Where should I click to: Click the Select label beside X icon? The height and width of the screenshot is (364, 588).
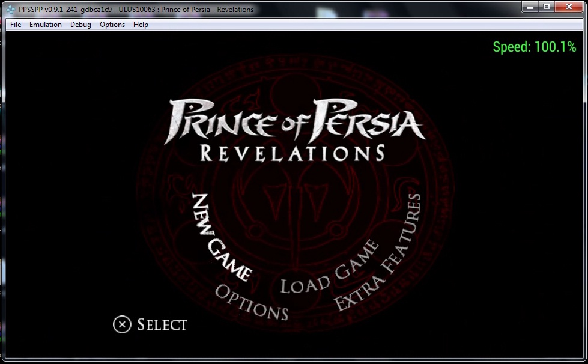coord(162,325)
